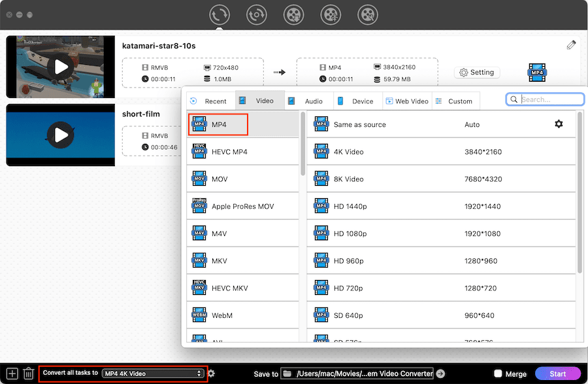Click the Apple ProRes MOV icon

click(x=199, y=205)
